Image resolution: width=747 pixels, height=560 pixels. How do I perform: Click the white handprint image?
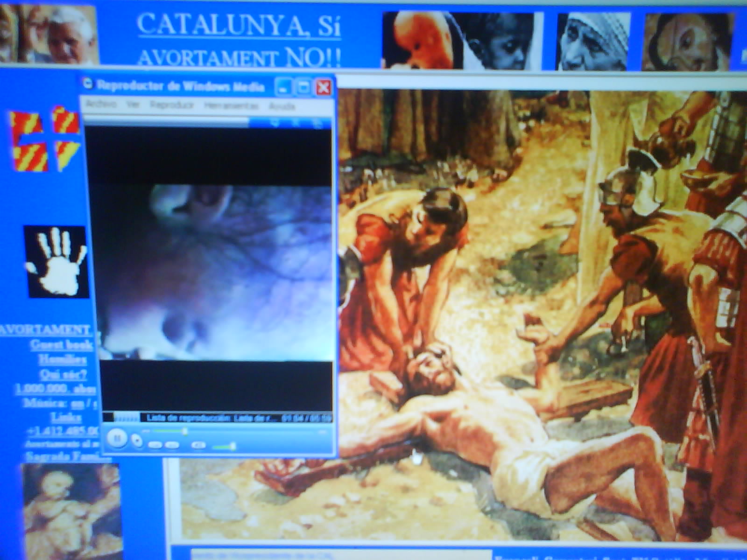(x=57, y=262)
